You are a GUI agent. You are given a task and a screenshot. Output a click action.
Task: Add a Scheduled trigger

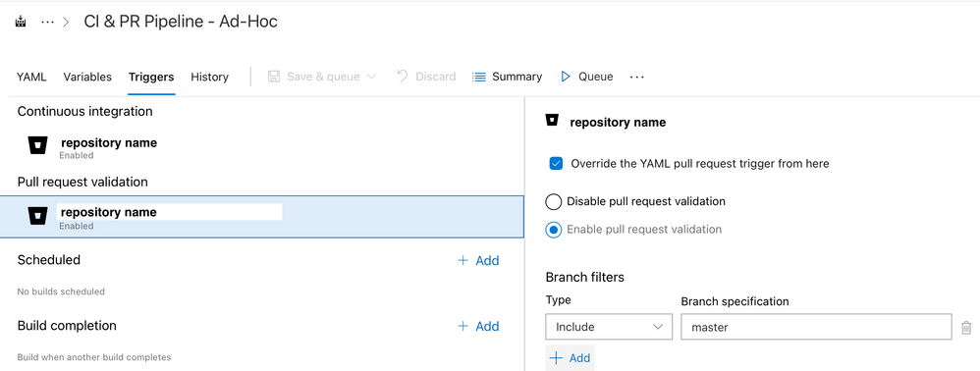(479, 260)
